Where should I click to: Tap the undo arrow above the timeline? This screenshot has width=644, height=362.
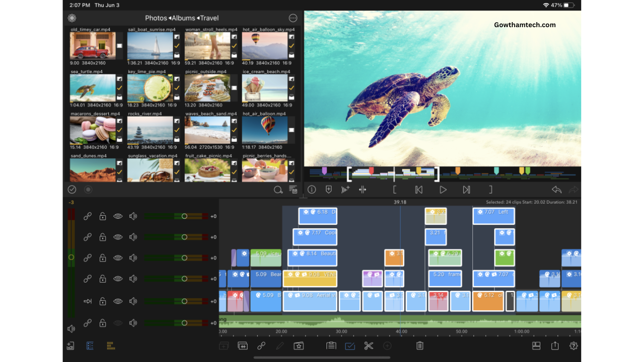[556, 190]
